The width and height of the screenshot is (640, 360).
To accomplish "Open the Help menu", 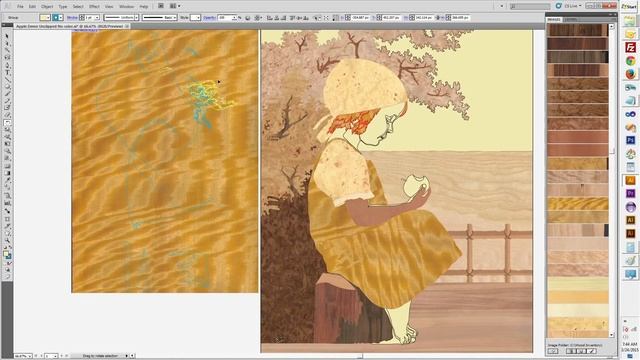I will pyautogui.click(x=144, y=7).
